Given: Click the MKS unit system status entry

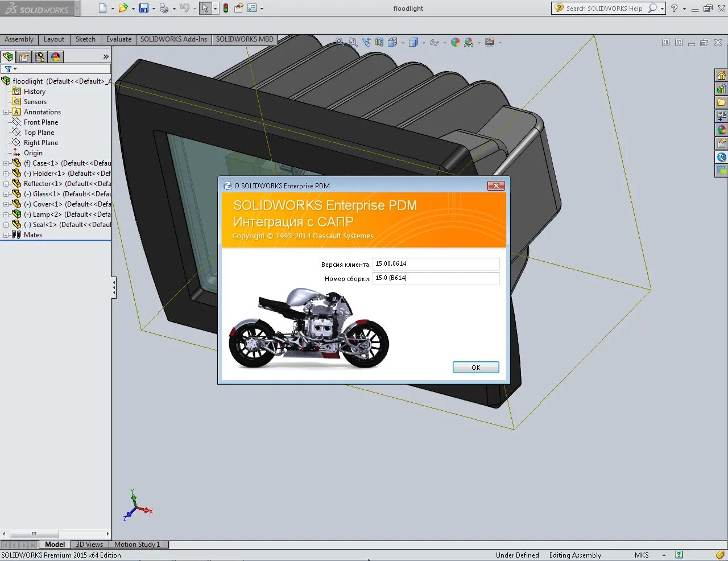Looking at the screenshot, I should click(x=642, y=555).
